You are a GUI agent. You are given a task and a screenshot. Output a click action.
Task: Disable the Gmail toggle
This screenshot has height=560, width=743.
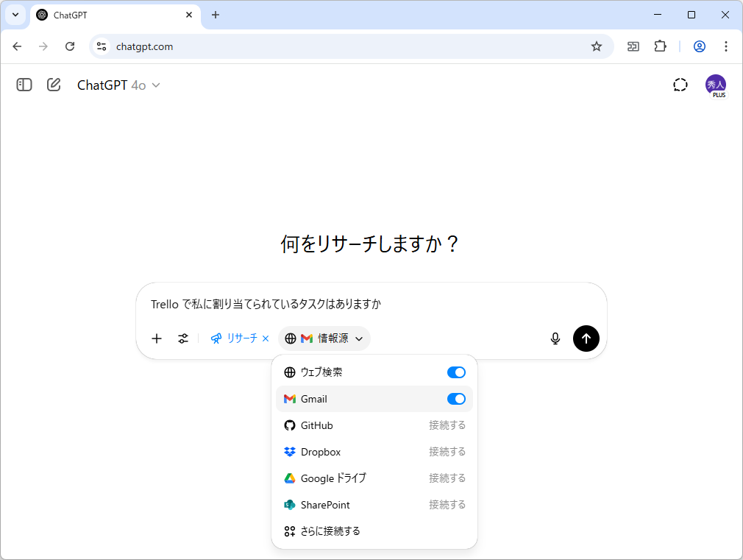coord(456,398)
